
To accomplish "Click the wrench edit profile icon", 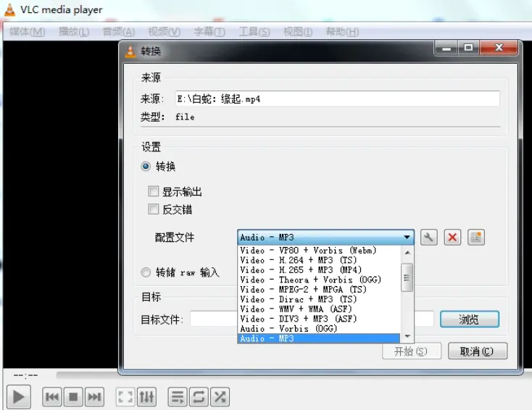I will point(428,237).
